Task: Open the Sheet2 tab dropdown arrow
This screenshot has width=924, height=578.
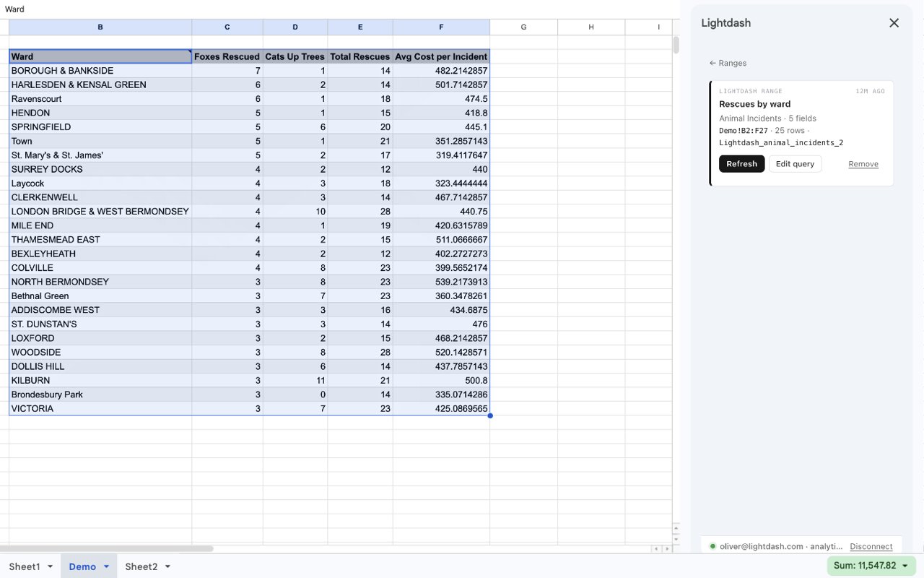Action: click(x=167, y=566)
